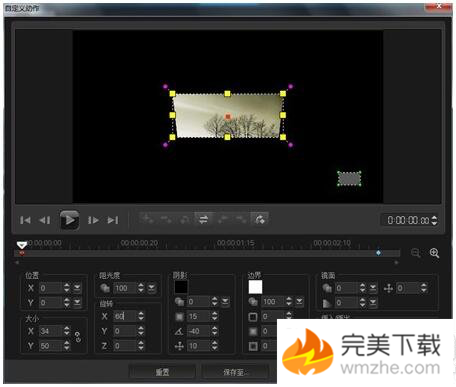Click the border opacity icon beside 100
Viewport: 456px width, 387px height.
pyautogui.click(x=253, y=302)
